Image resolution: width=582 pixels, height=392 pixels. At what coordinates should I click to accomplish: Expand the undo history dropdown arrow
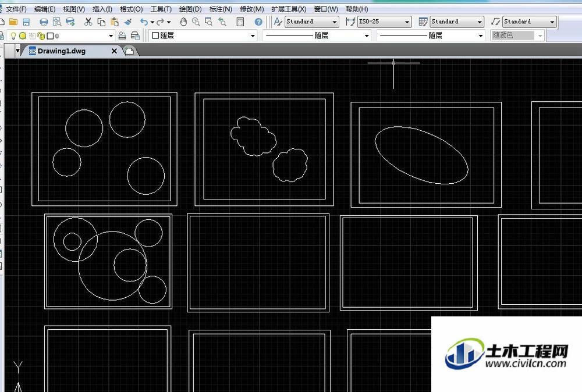pos(152,22)
